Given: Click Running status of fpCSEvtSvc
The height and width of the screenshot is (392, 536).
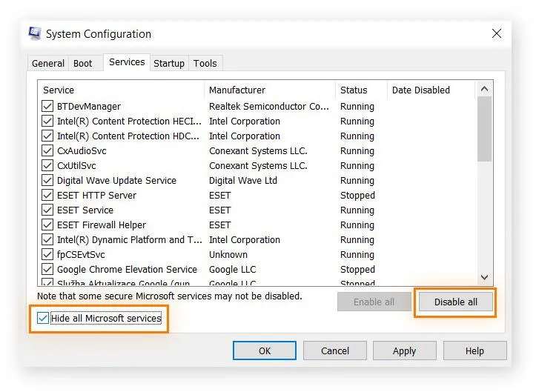Looking at the screenshot, I should (357, 255).
